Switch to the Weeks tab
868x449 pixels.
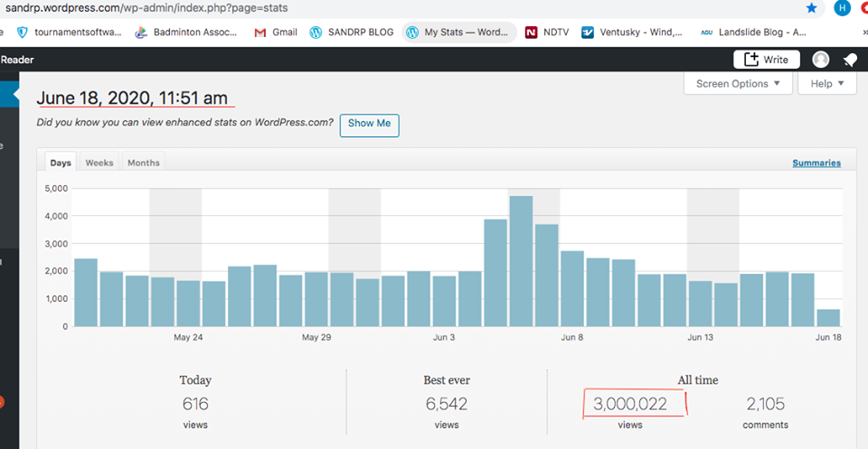pyautogui.click(x=99, y=163)
